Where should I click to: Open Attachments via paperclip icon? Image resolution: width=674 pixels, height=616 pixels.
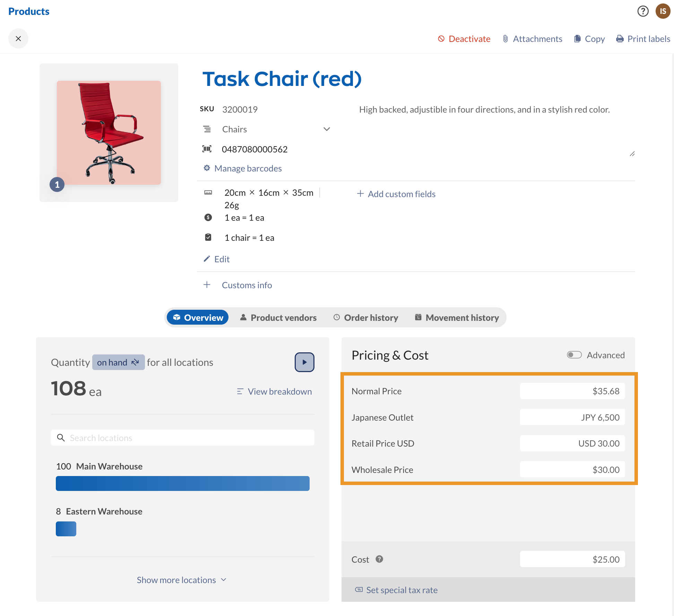[x=505, y=39]
